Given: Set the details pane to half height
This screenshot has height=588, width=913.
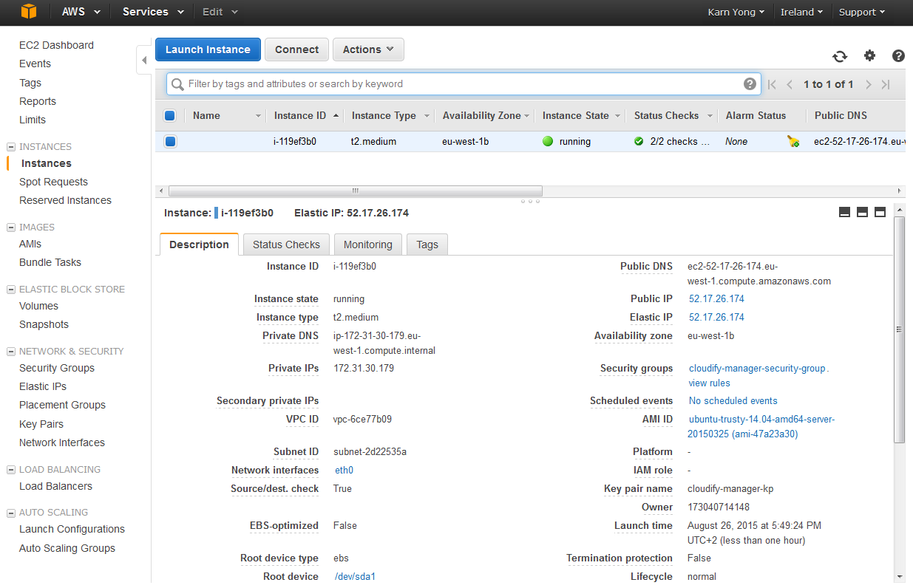Looking at the screenshot, I should click(x=862, y=213).
